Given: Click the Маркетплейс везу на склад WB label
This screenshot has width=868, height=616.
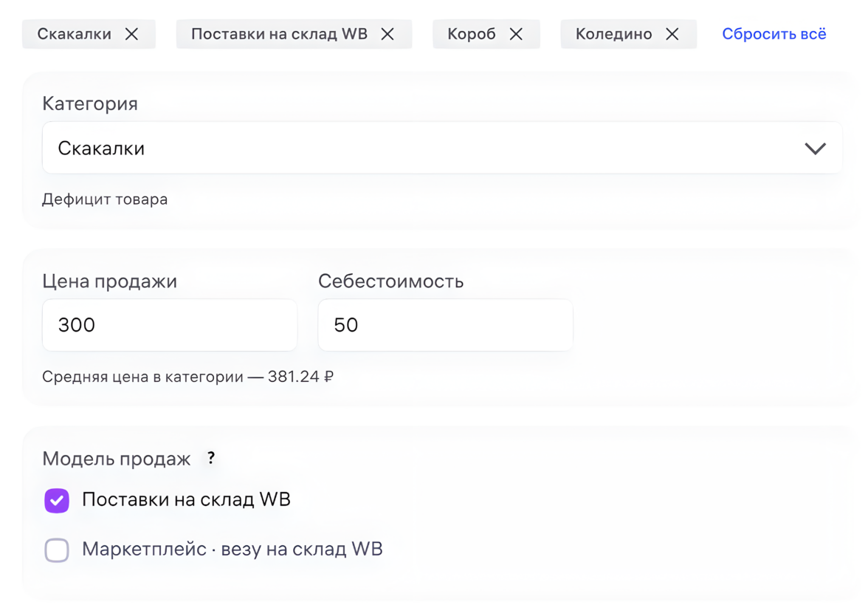Looking at the screenshot, I should click(x=232, y=549).
